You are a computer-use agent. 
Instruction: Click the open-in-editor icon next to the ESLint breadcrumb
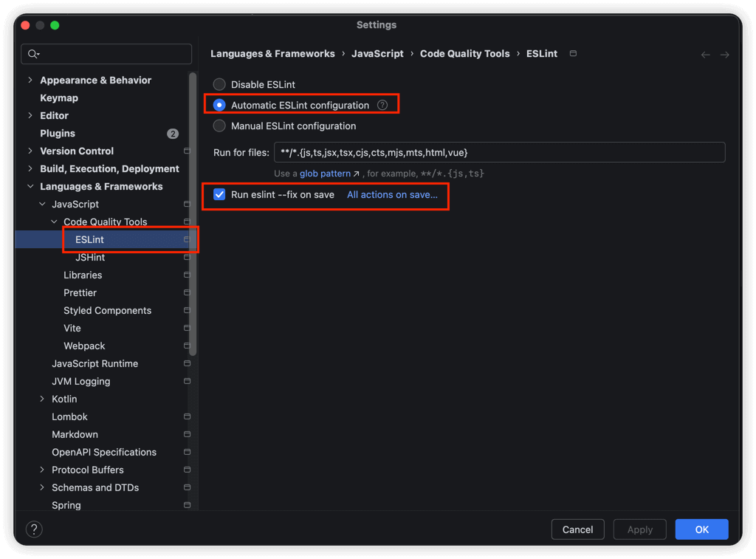click(573, 53)
